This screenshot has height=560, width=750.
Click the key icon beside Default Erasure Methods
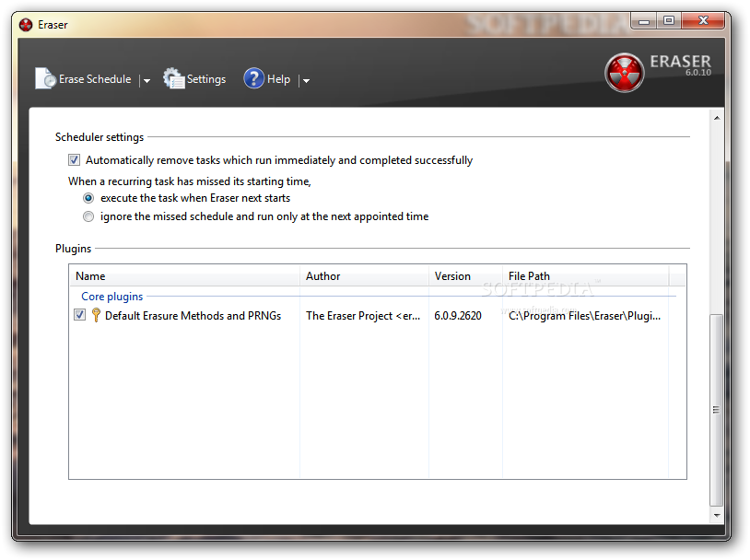coord(96,315)
